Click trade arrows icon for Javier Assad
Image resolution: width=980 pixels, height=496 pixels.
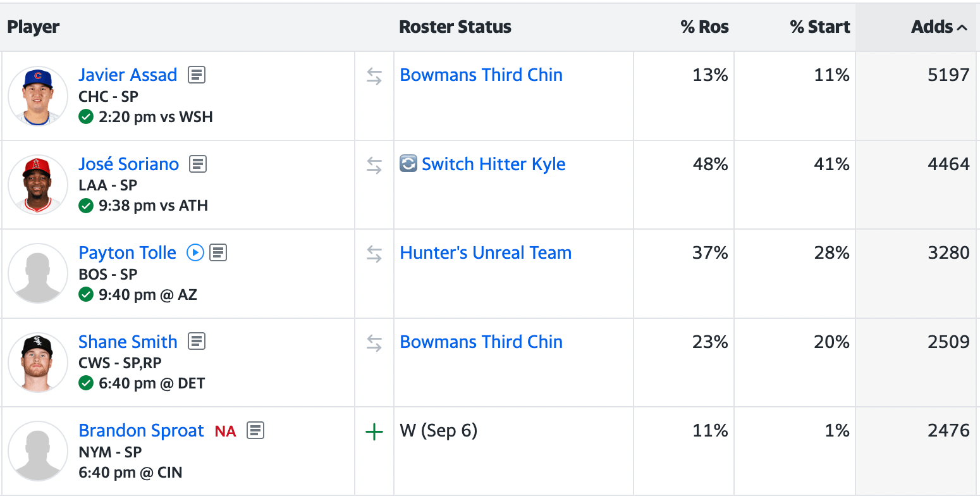coord(374,77)
